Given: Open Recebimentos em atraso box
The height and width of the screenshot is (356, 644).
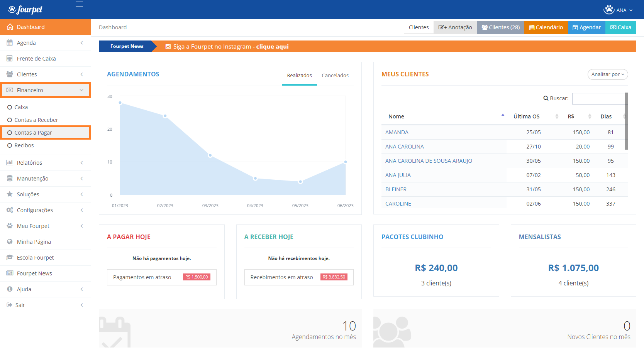Looking at the screenshot, I should [299, 277].
